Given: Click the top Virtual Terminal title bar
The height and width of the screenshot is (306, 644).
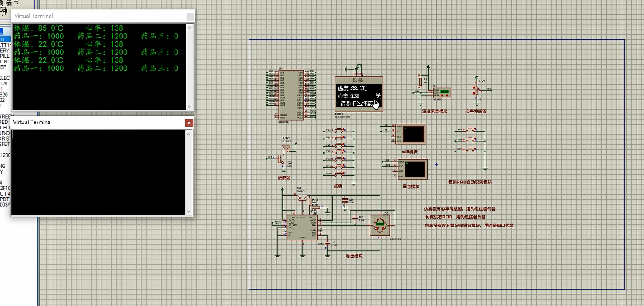Looking at the screenshot, I should pos(99,16).
